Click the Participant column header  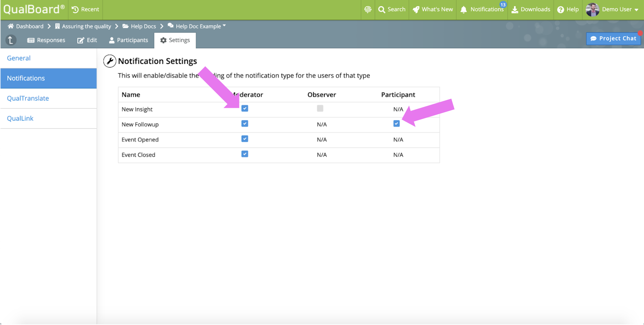(x=398, y=95)
